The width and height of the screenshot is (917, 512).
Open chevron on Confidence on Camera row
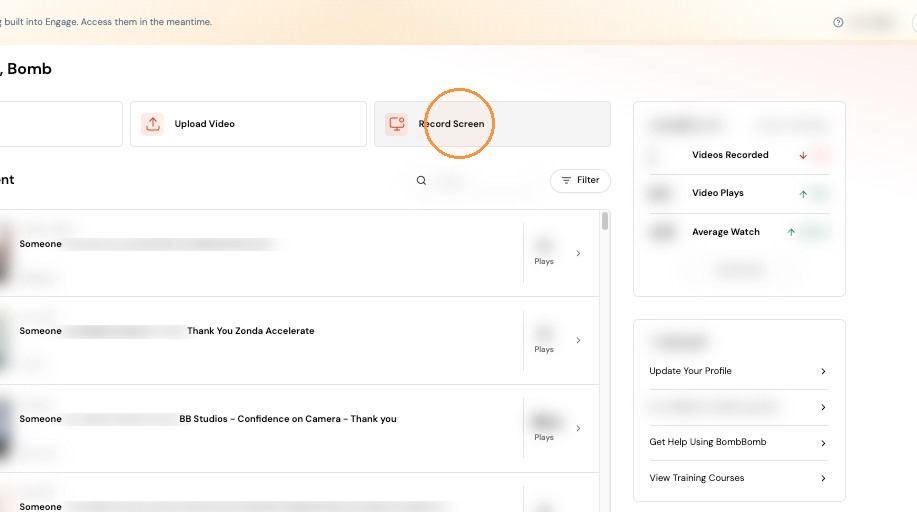click(578, 428)
